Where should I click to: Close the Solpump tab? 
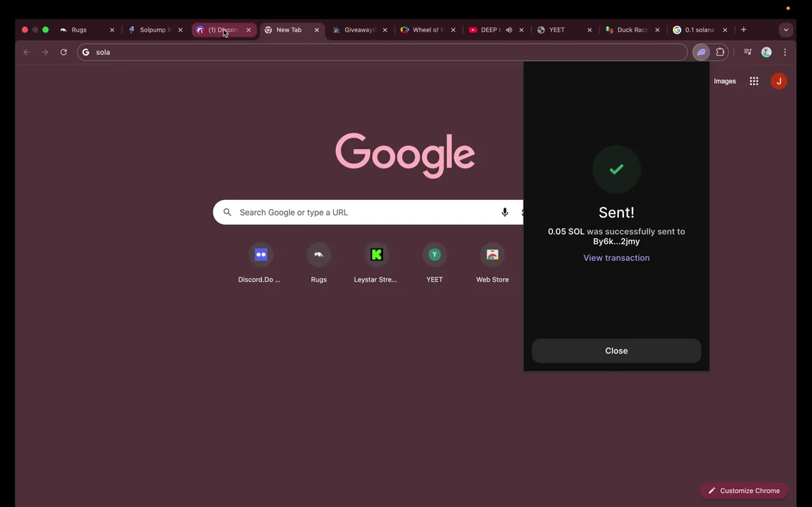click(180, 30)
